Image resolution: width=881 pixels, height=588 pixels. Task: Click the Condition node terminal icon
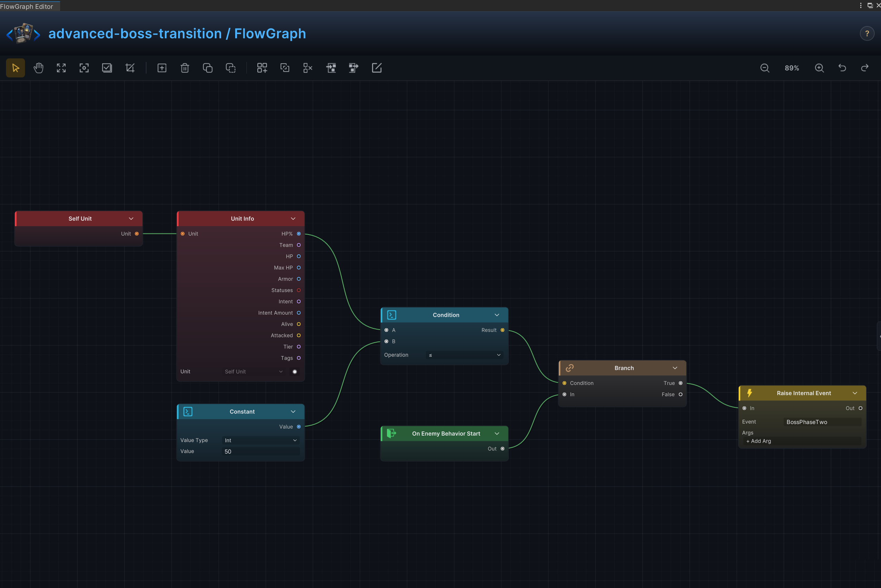[392, 315]
